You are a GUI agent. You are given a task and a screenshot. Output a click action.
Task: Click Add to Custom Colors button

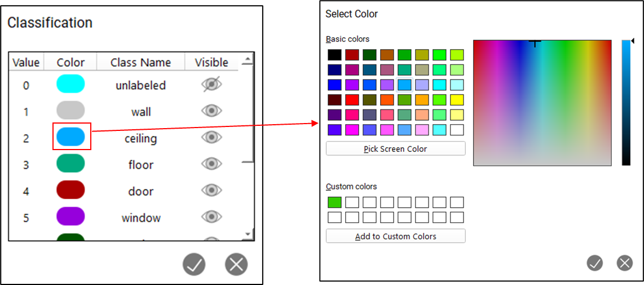[x=395, y=236]
